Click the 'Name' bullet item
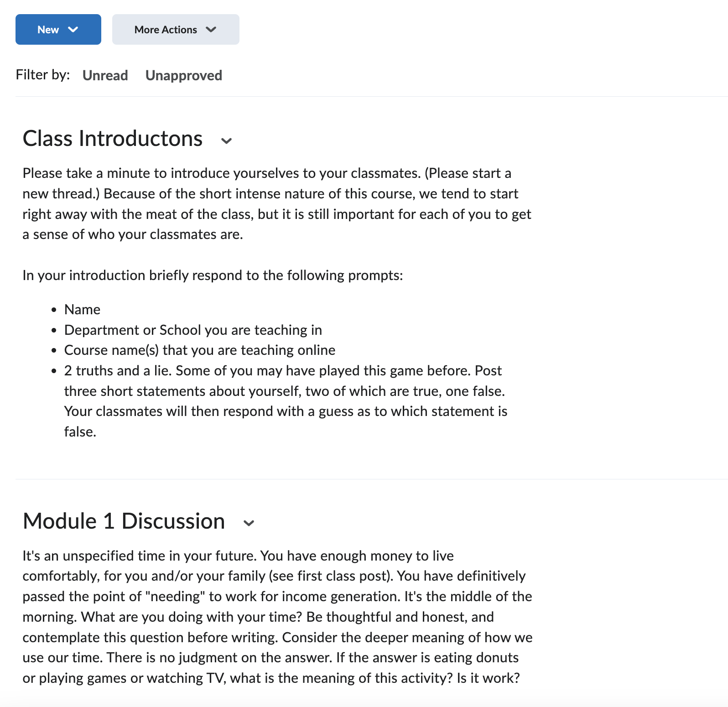The width and height of the screenshot is (728, 707). [82, 309]
